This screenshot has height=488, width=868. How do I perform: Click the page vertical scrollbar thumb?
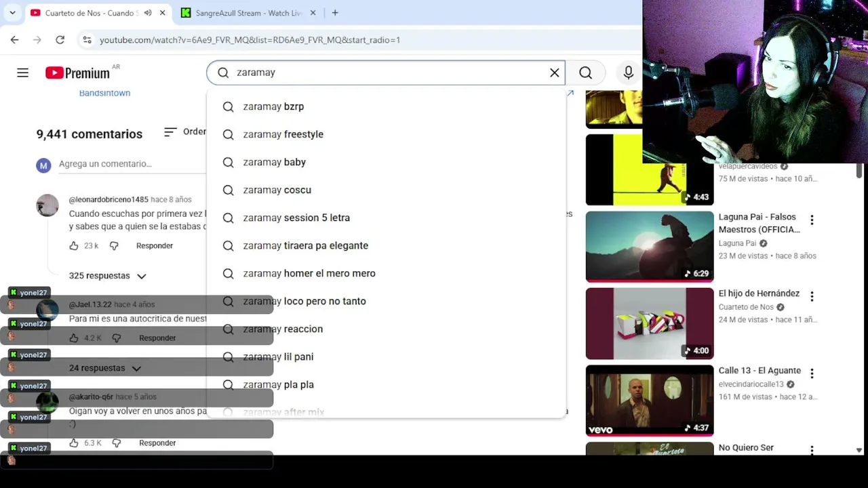tap(859, 170)
